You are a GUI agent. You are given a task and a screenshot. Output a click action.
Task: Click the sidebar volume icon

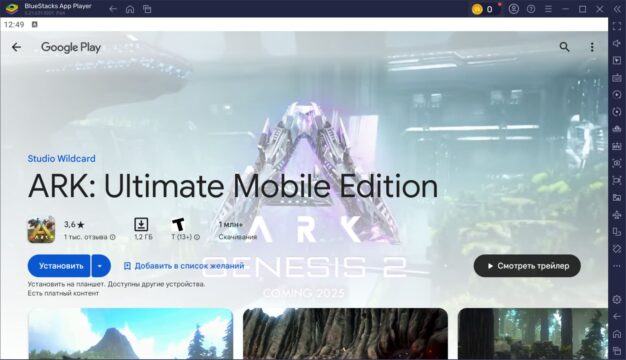coord(617,43)
